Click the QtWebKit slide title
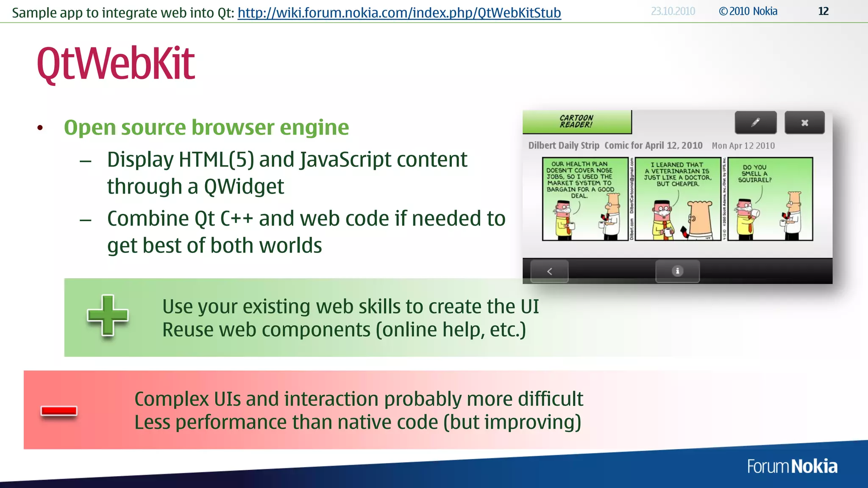Viewport: 868px width, 488px height. point(116,64)
